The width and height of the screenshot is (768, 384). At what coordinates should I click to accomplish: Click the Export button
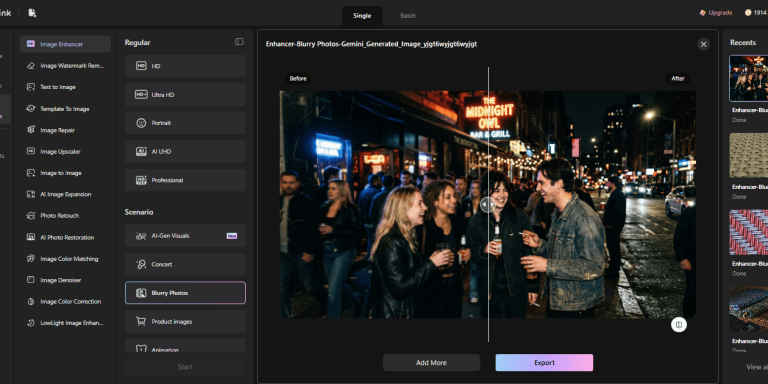coord(544,363)
